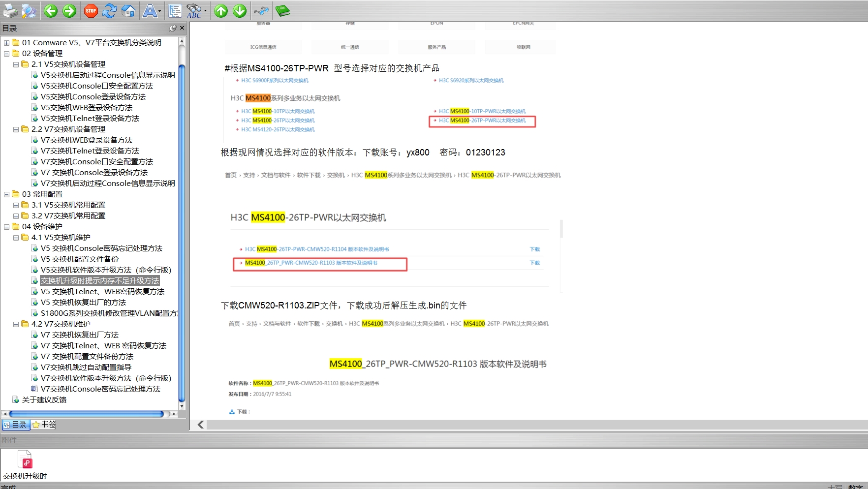Screen dimensions: 868x489
Task: Expand the 3.2 V7交换机常用配置 node
Action: [16, 216]
